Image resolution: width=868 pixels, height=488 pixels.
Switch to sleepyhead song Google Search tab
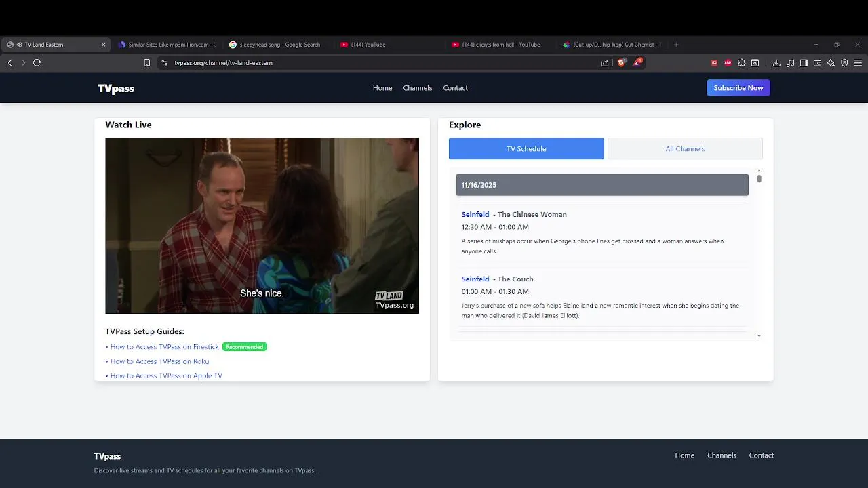(x=279, y=45)
